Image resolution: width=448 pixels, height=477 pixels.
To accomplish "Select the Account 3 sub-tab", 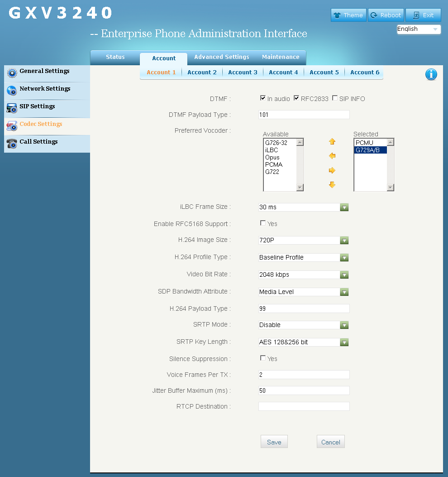I will click(x=243, y=72).
